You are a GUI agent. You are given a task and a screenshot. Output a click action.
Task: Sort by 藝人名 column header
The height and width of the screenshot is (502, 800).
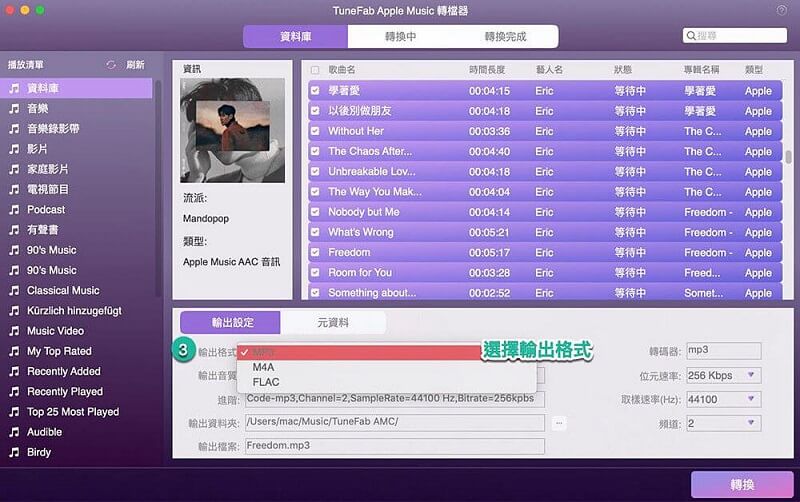pos(549,70)
